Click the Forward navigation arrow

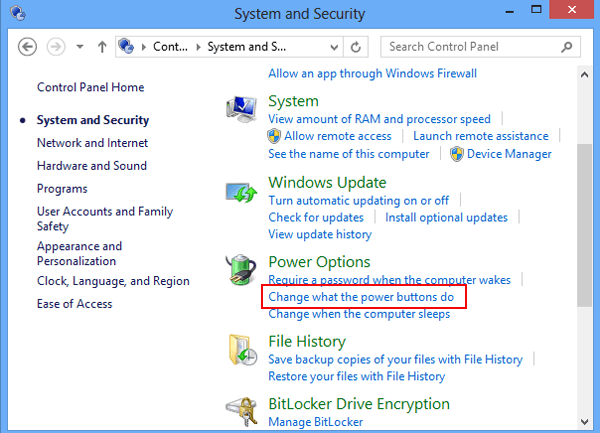pyautogui.click(x=56, y=47)
